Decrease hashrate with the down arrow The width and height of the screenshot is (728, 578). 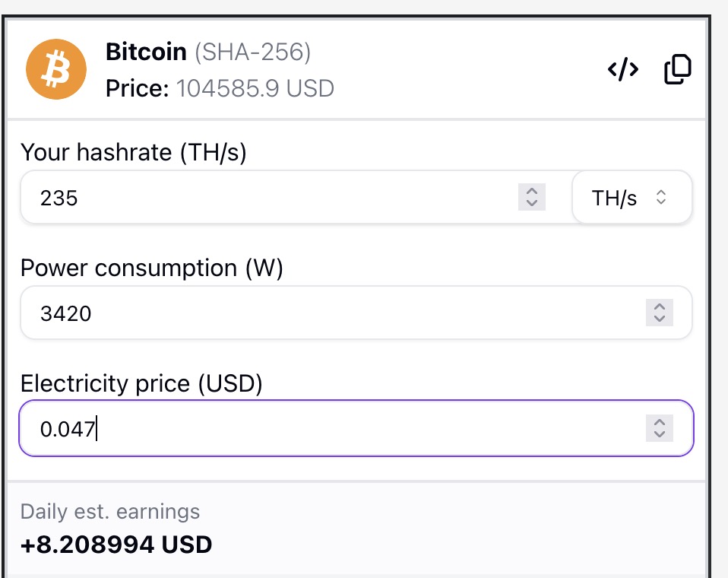click(532, 204)
